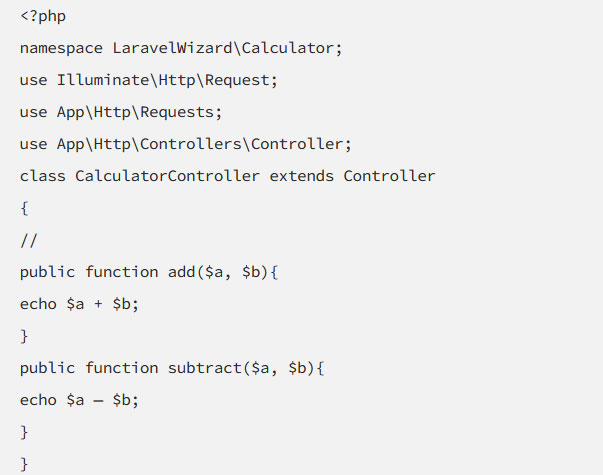The height and width of the screenshot is (475, 603).
Task: Click the CalculatorController class name
Action: pyautogui.click(x=167, y=176)
